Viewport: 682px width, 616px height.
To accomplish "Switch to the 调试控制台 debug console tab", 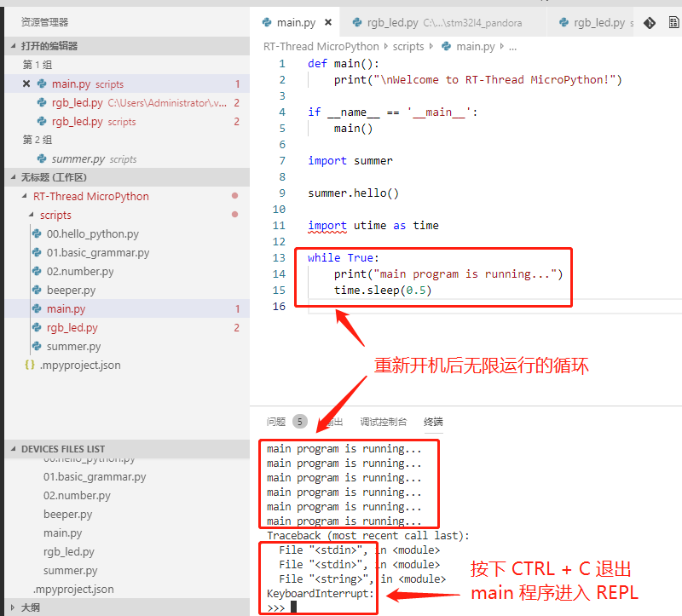I will pos(383,422).
